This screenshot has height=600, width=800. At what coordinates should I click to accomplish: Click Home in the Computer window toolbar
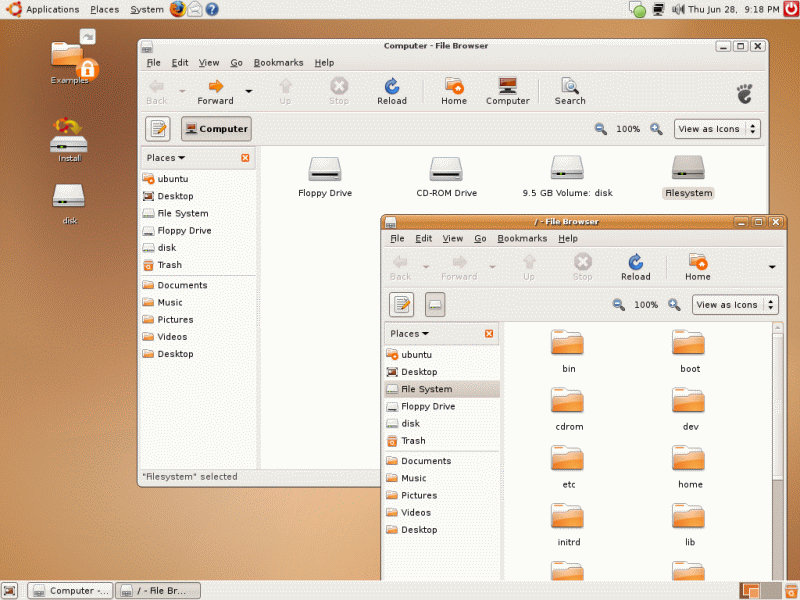454,92
